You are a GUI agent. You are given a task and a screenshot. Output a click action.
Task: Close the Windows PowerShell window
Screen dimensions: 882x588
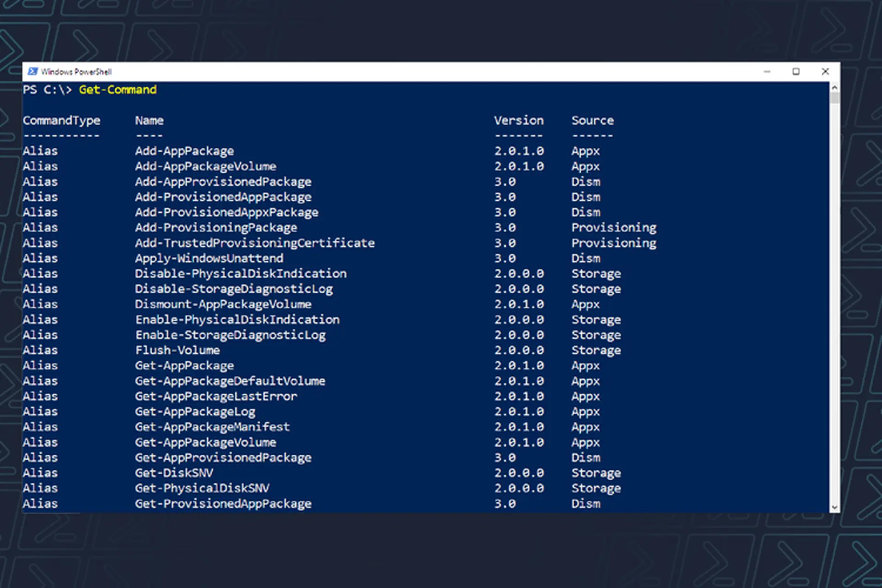(825, 72)
